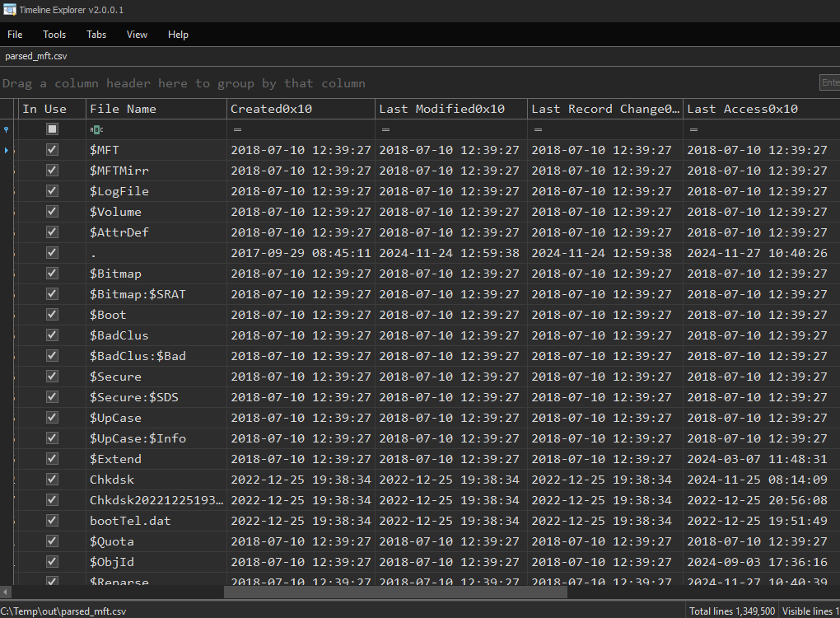Open the Tools menu
Screen dimensions: 840x618
coord(54,35)
